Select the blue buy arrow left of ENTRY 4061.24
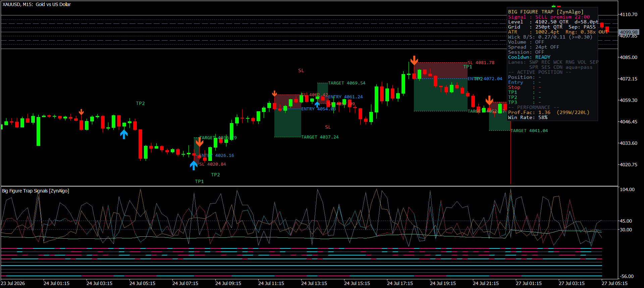 (x=317, y=104)
